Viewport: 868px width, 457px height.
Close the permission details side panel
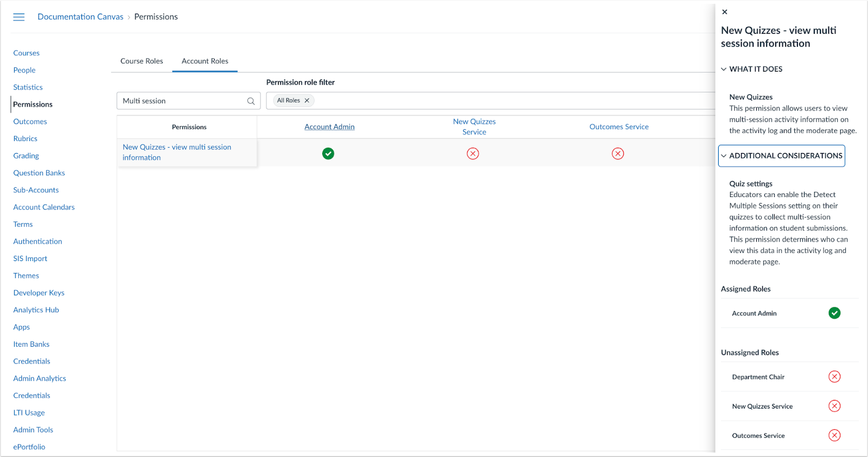725,12
